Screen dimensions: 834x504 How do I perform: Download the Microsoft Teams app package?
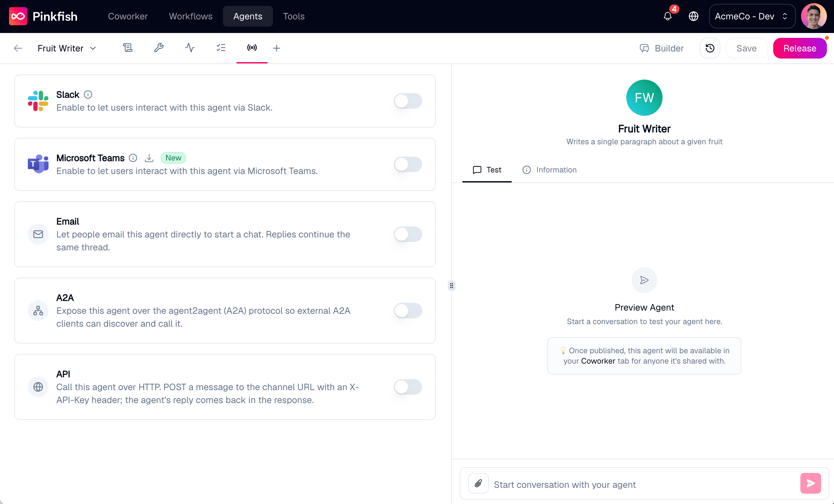click(149, 158)
